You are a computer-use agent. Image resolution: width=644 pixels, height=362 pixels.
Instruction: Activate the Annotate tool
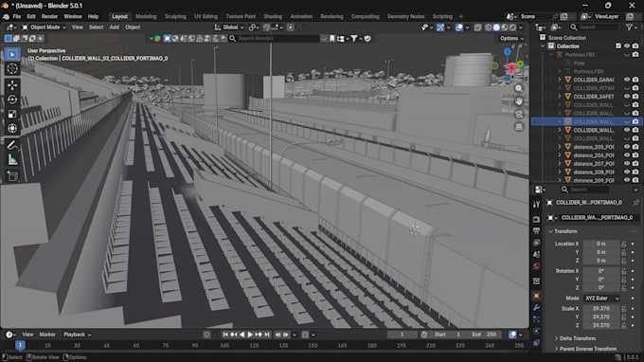pos(12,145)
